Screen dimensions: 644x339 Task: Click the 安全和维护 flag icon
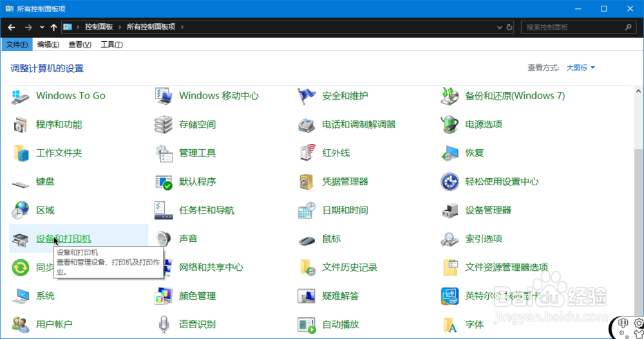[307, 96]
